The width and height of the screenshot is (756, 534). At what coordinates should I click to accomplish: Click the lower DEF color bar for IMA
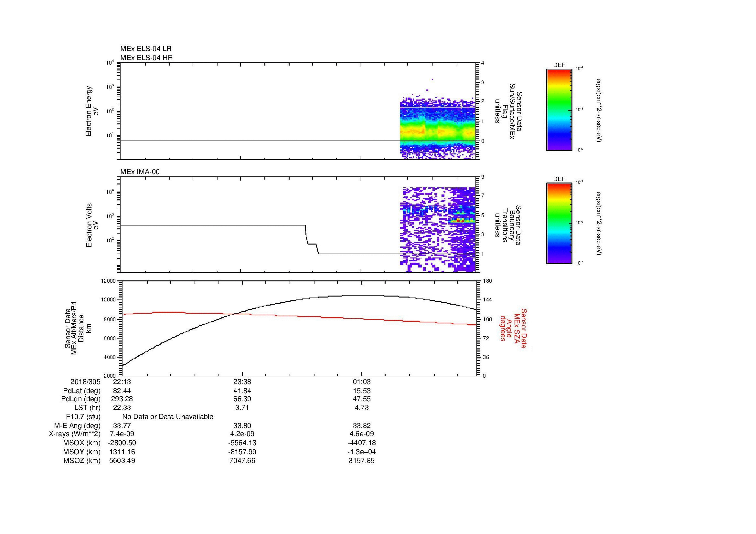pyautogui.click(x=559, y=224)
